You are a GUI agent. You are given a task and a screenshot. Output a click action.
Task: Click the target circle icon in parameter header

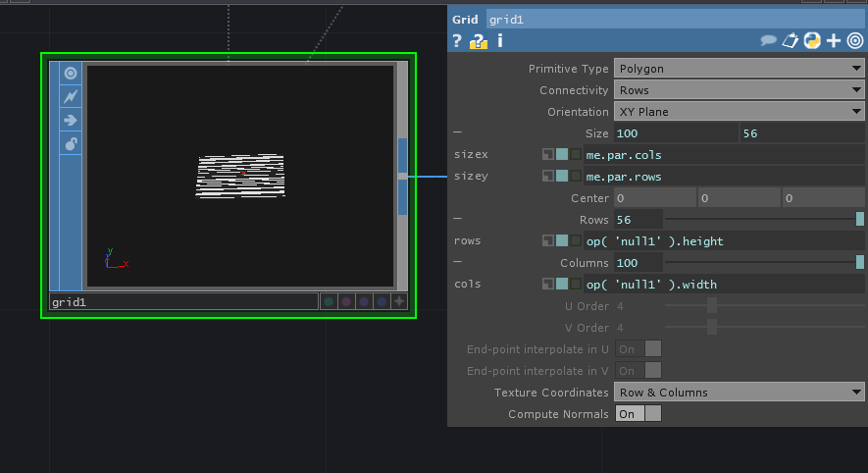(854, 40)
